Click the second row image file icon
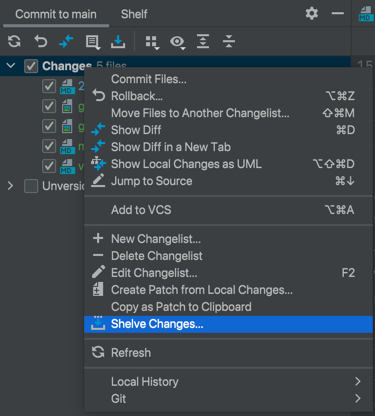The width and height of the screenshot is (375, 416). 67,106
